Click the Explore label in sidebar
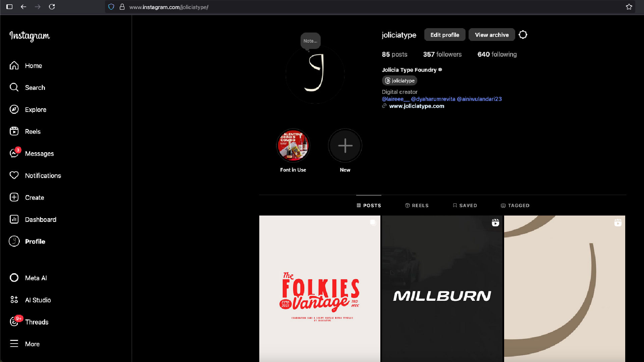The width and height of the screenshot is (644, 362). click(x=36, y=110)
